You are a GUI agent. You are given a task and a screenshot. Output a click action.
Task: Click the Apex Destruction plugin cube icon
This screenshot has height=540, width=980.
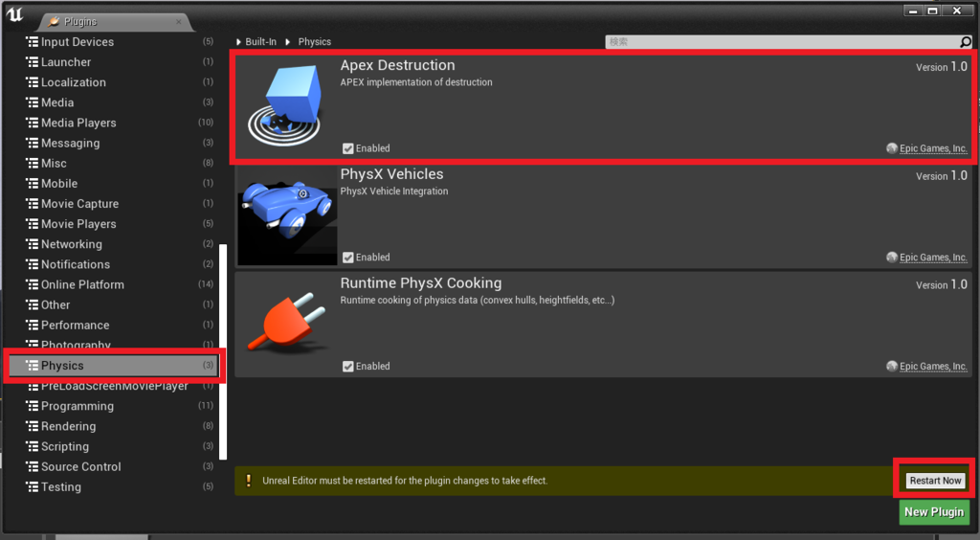coord(287,105)
